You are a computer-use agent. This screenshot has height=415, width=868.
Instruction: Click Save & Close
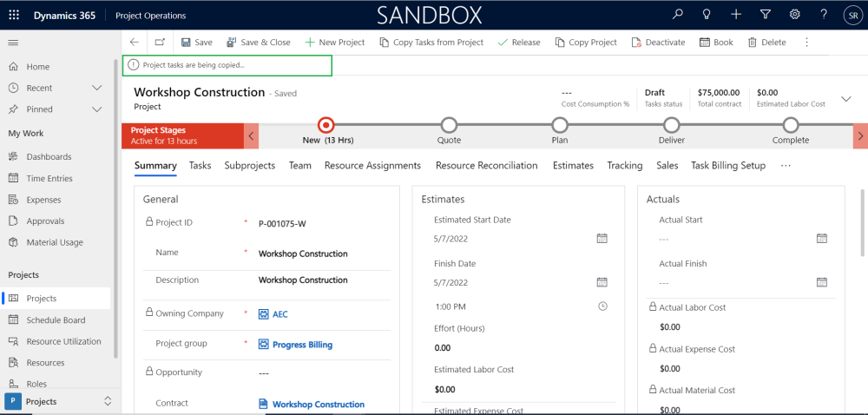259,42
